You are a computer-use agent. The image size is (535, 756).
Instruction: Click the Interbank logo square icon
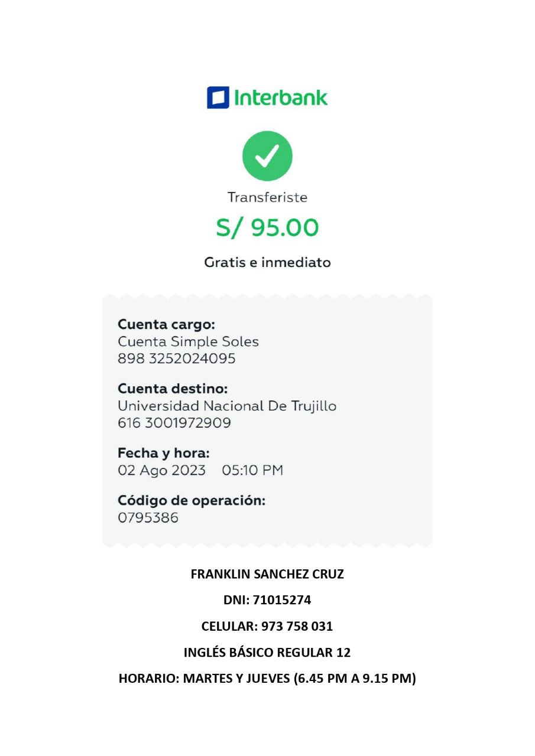[x=218, y=97]
